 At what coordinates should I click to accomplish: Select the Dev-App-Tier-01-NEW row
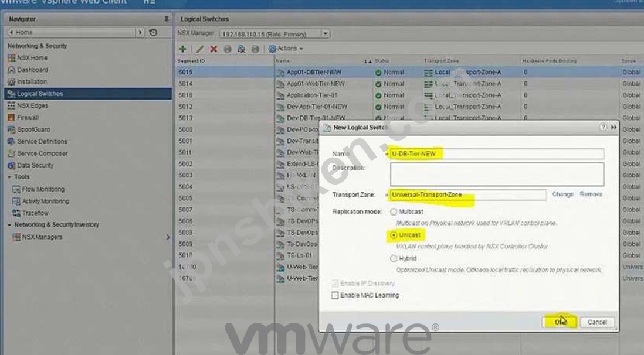pyautogui.click(x=317, y=107)
